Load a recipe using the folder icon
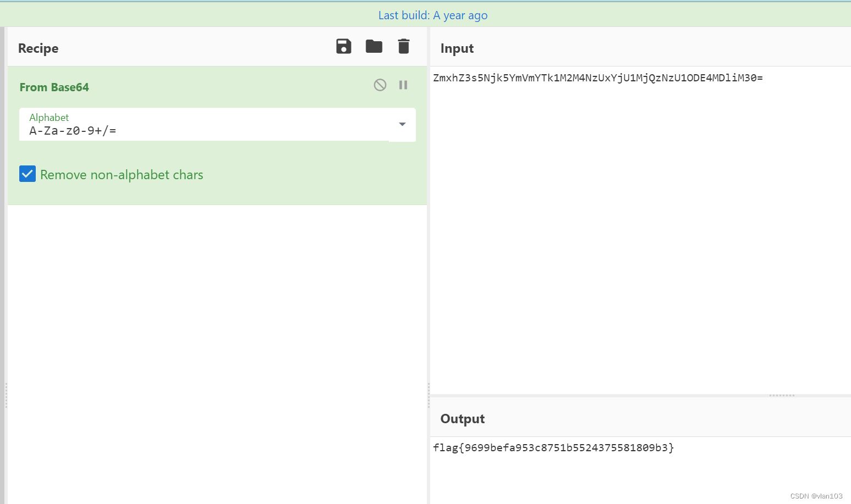 click(374, 47)
